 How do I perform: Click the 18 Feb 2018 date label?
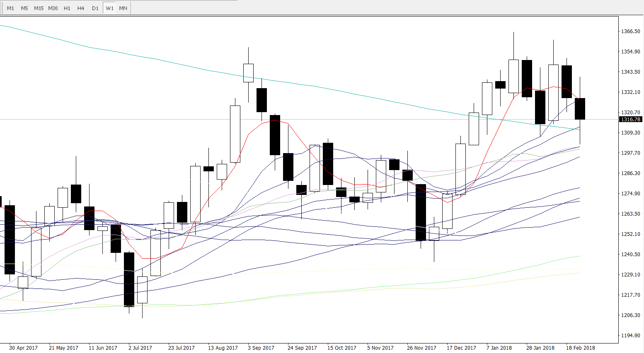[x=580, y=348]
